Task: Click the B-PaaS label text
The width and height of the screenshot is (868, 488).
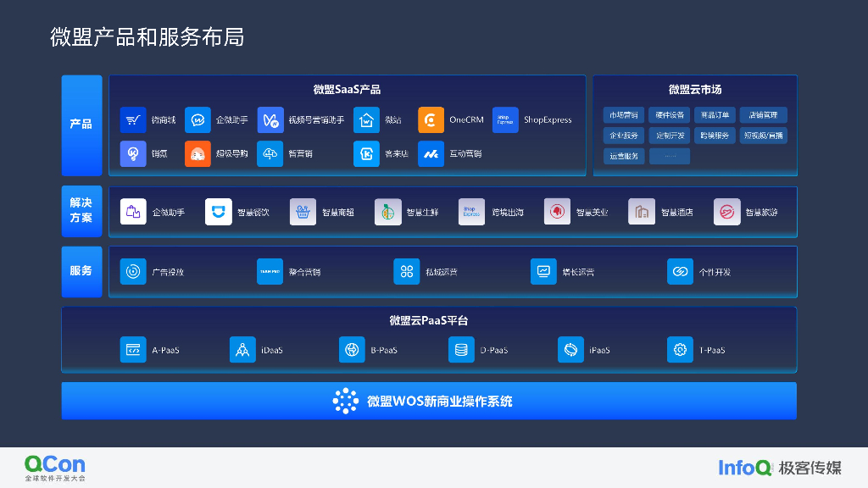Action: [x=384, y=350]
